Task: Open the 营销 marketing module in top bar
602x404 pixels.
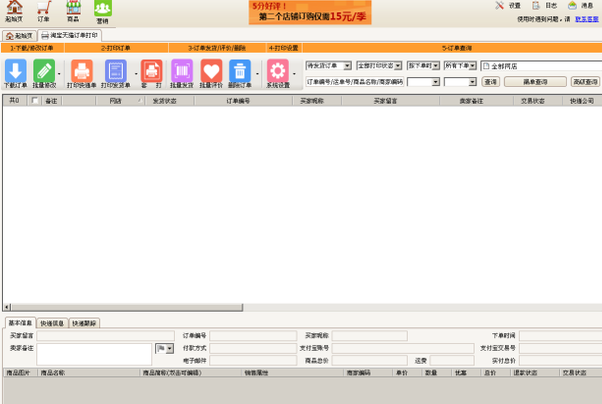Action: click(x=102, y=12)
